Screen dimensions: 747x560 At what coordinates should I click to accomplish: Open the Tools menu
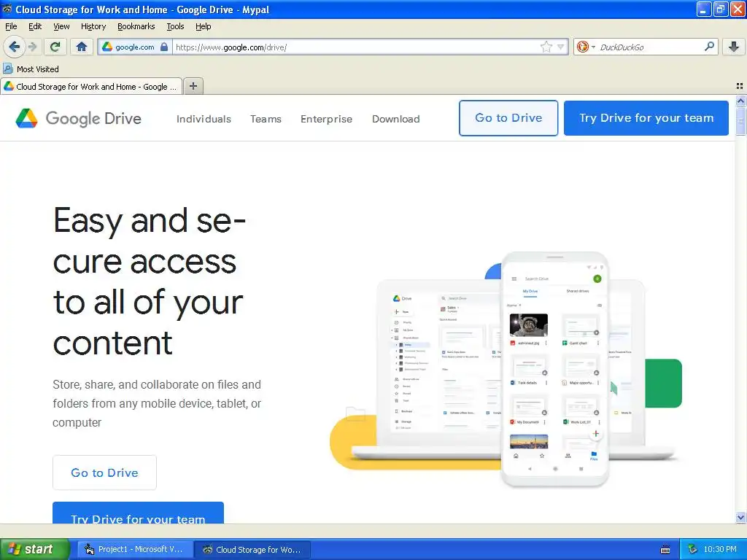175,26
